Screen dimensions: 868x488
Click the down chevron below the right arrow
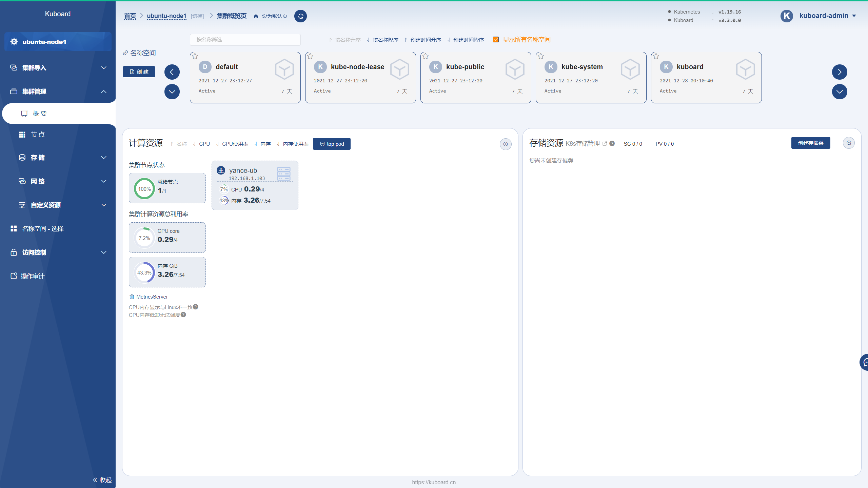point(840,91)
